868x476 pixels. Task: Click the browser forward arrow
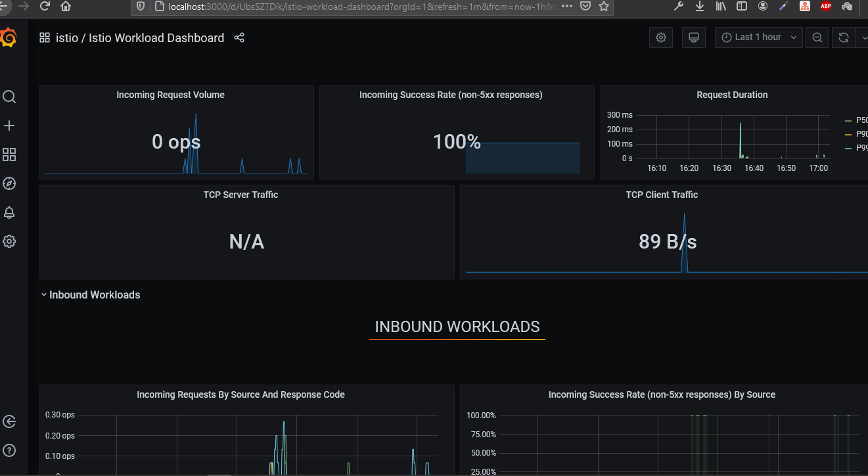24,7
